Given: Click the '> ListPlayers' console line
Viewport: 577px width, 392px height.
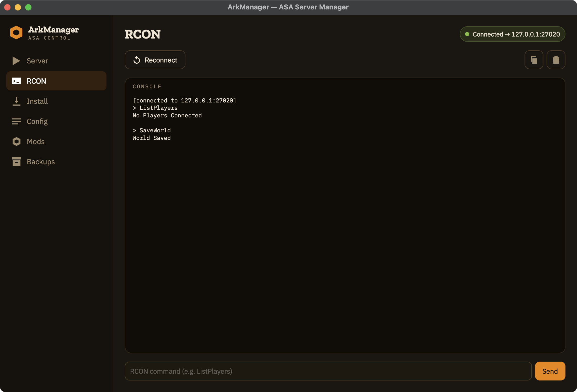Looking at the screenshot, I should click(x=155, y=108).
